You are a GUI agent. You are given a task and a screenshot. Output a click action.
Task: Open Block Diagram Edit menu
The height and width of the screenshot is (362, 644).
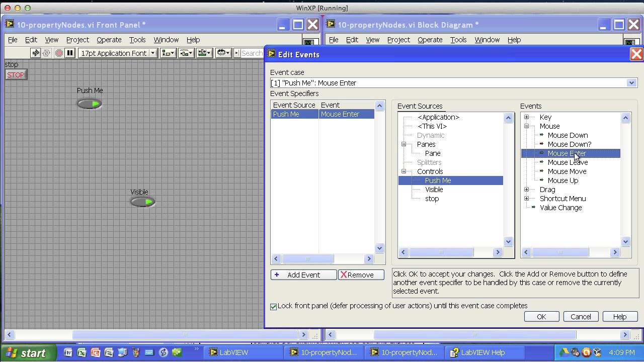pos(352,40)
